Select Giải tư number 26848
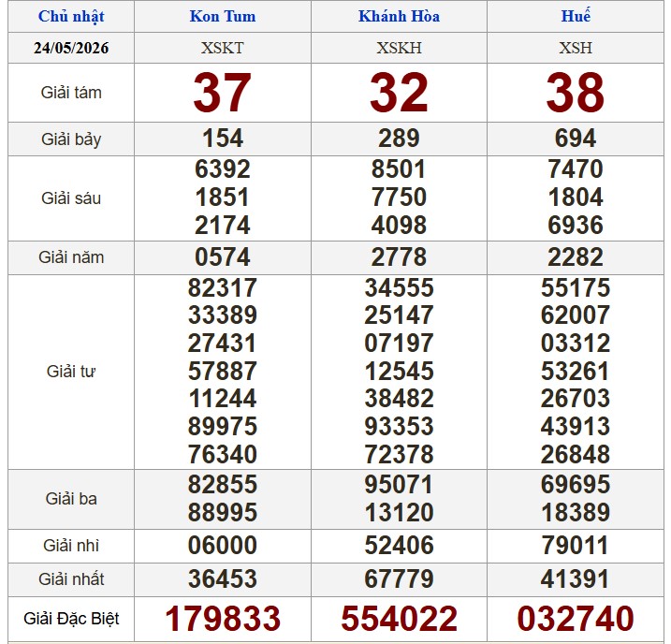Screen dimensions: 671x644 [576, 454]
